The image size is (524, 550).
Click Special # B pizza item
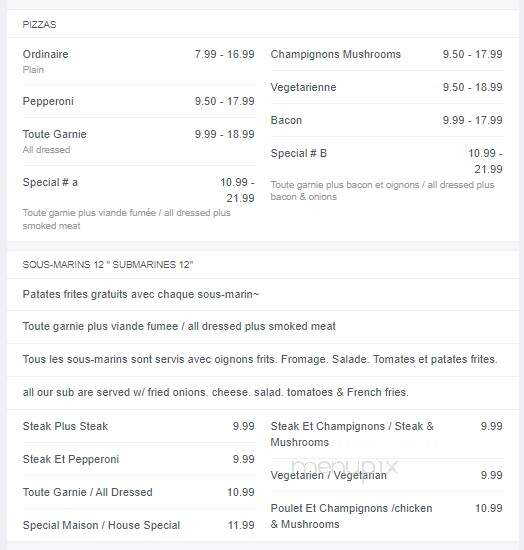click(387, 175)
